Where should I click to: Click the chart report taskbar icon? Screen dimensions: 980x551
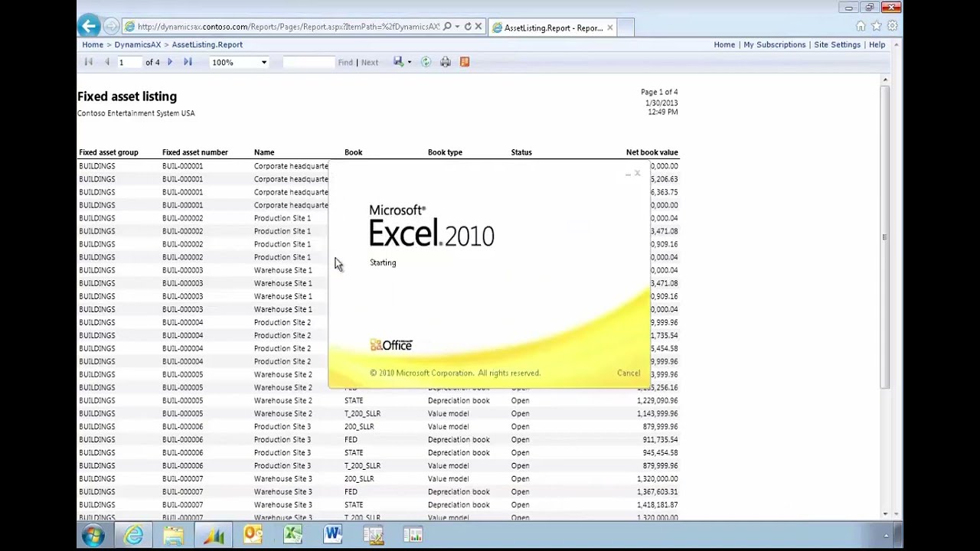(x=413, y=536)
